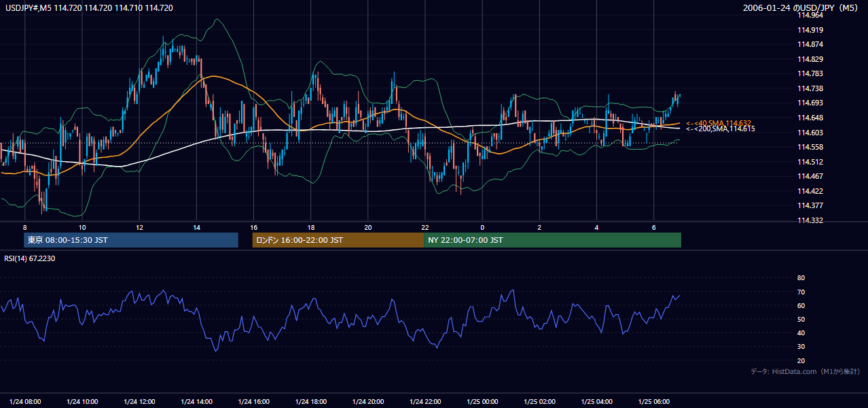
Task: Click the 2006-01-24 USD/JPY (M5) chart title
Action: (801, 8)
